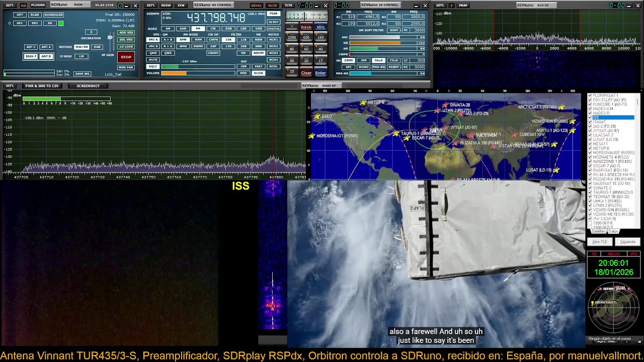Select the UTC time mode label
Viewport: 644px width, 362px height.
pos(634,254)
